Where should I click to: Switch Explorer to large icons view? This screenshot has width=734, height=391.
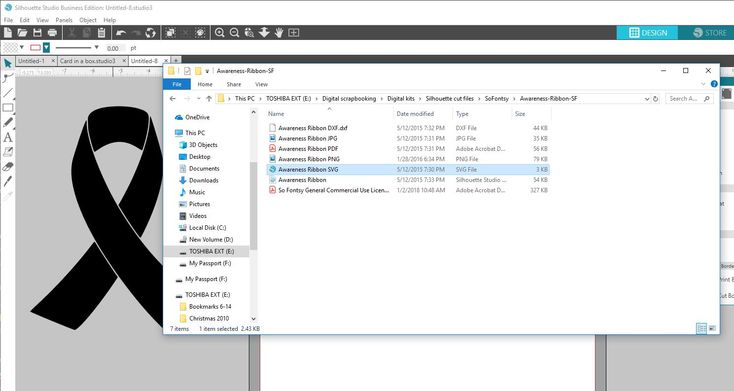coord(712,329)
